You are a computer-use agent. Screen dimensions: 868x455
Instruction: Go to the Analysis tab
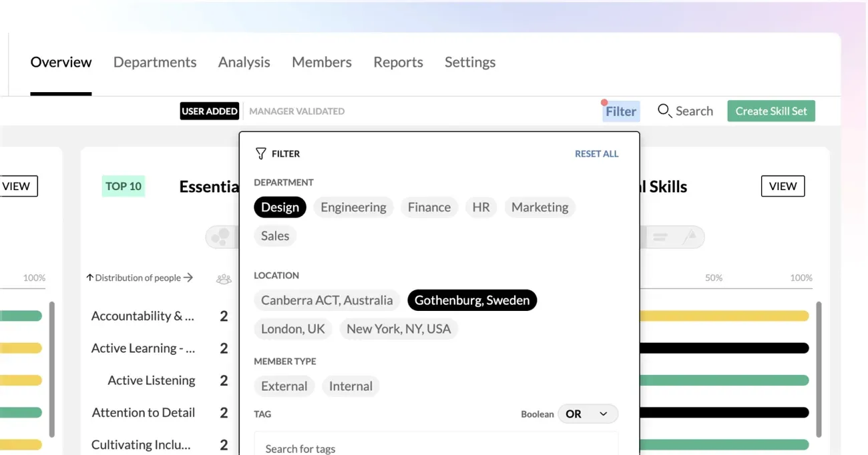click(x=244, y=62)
